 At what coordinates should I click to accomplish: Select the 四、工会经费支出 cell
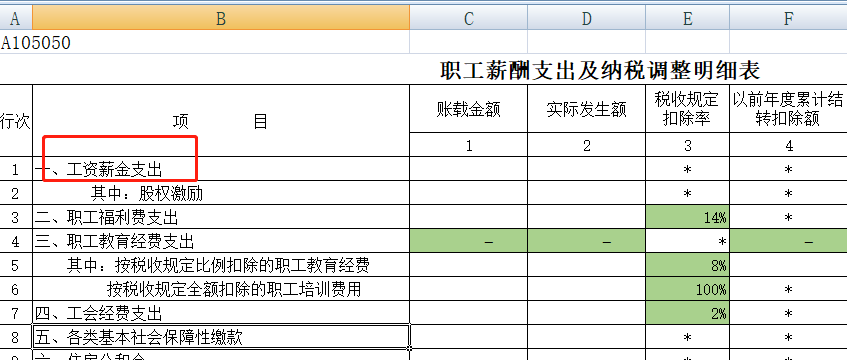click(221, 312)
